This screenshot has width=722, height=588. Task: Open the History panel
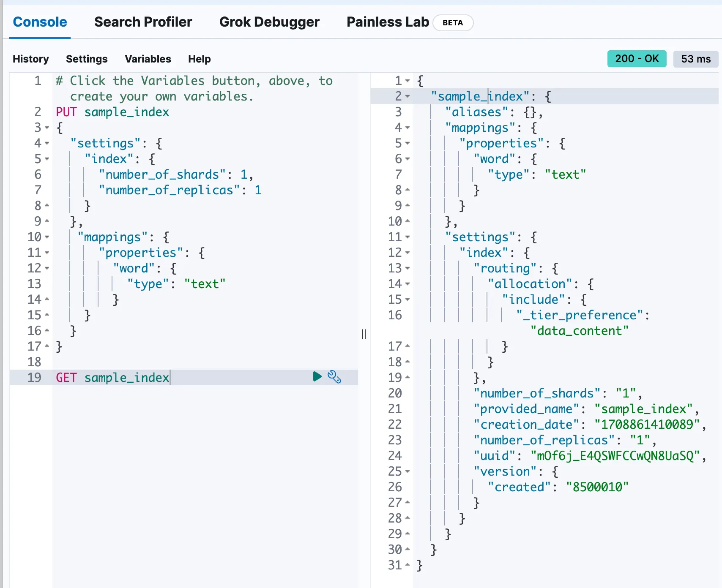pyautogui.click(x=31, y=59)
